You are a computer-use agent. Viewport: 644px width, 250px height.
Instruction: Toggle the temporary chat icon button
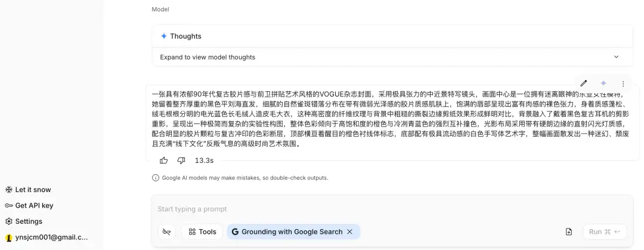167,232
